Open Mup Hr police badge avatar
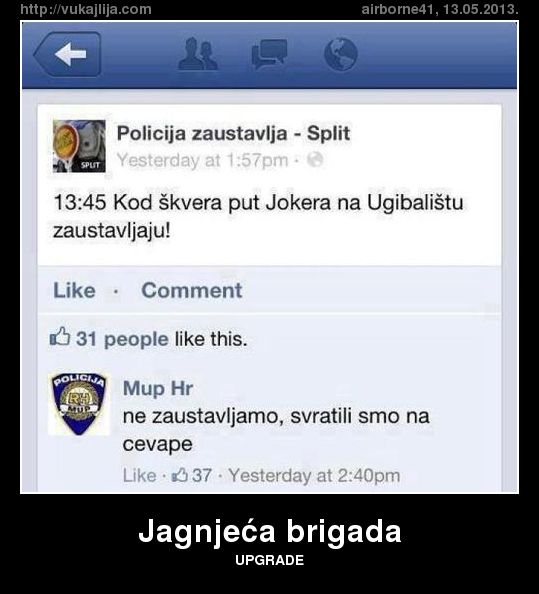The image size is (539, 594). pos(79,404)
